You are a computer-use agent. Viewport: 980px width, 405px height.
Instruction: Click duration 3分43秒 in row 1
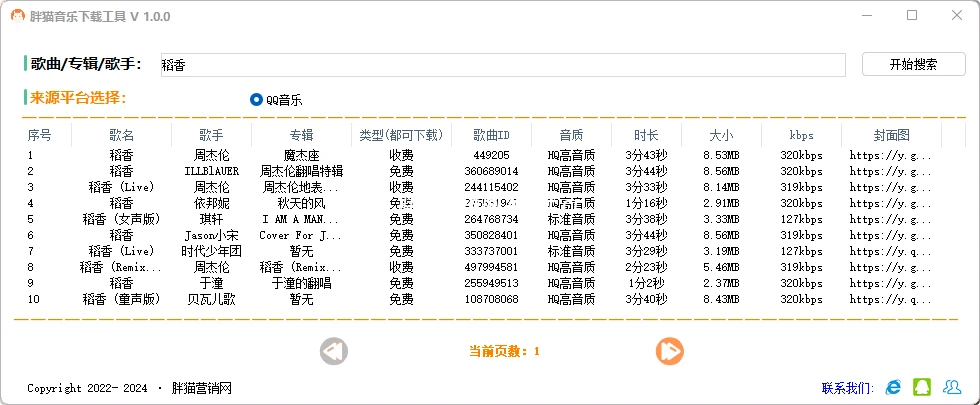point(646,155)
